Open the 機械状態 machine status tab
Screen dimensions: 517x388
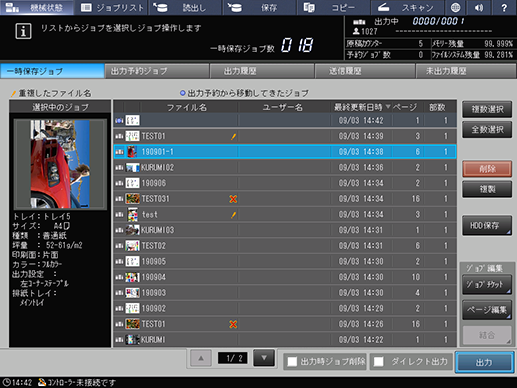pos(37,7)
